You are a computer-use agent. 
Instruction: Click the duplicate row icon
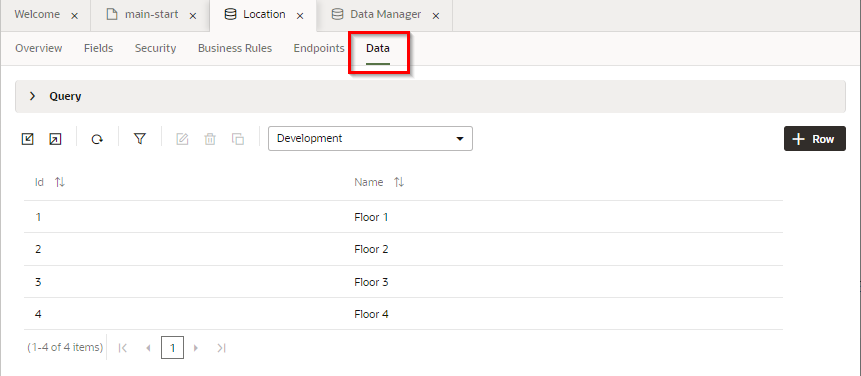[x=238, y=139]
